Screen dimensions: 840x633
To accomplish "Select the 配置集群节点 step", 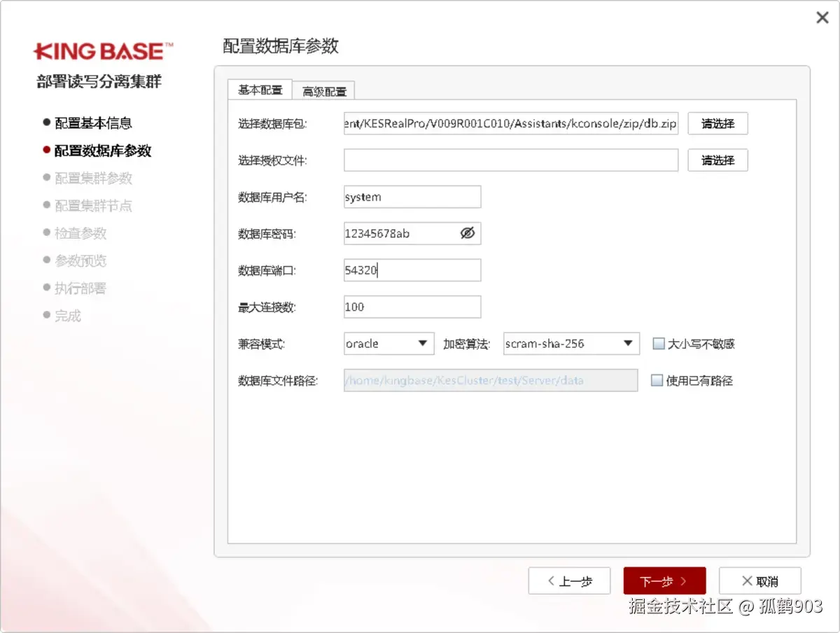I will (x=93, y=206).
